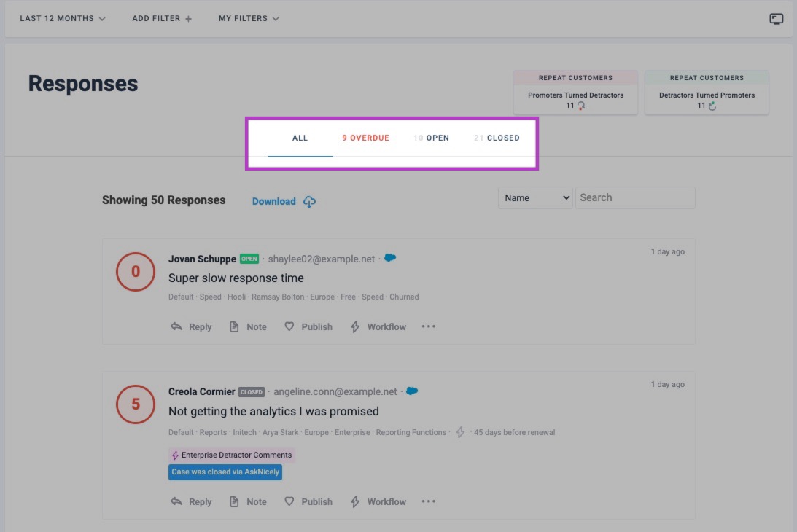Select "Not getting the analytics I was promised"
Image resolution: width=797 pixels, height=532 pixels.
273,411
